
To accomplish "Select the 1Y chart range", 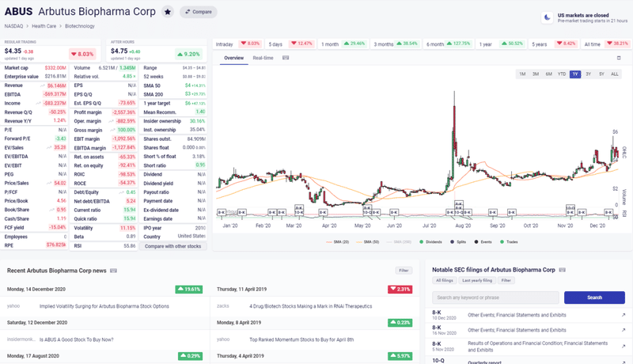I will [x=575, y=74].
